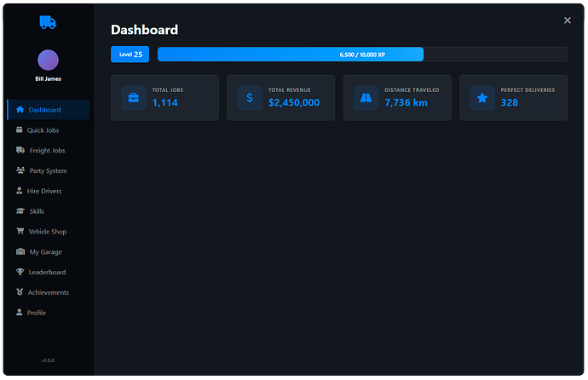Click the PERFECT DELIVERIES label
Viewport: 588px width, 380px height.
click(527, 90)
